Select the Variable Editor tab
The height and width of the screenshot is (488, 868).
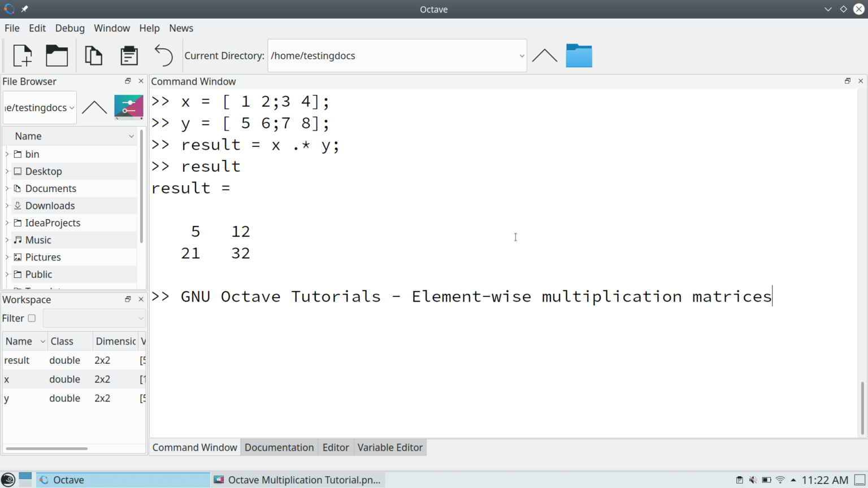click(x=390, y=447)
